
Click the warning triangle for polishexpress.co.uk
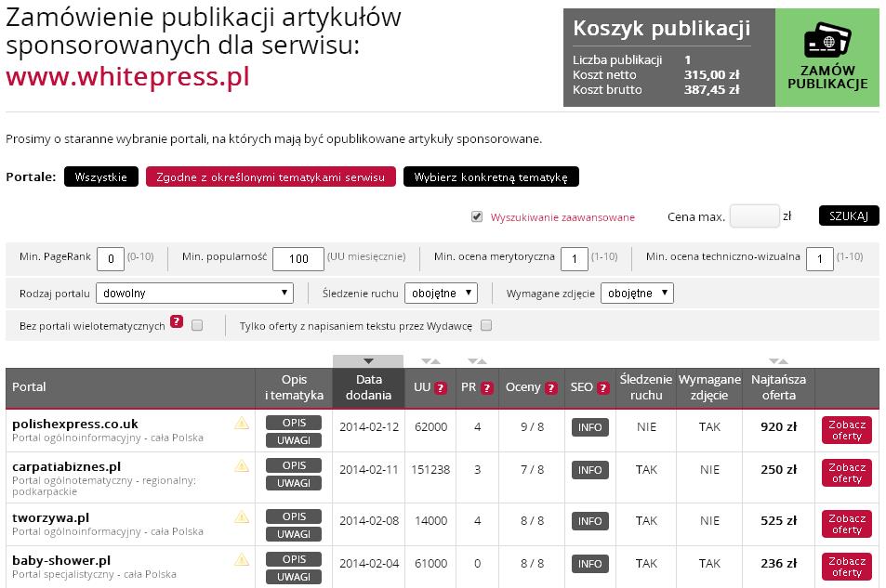(242, 423)
